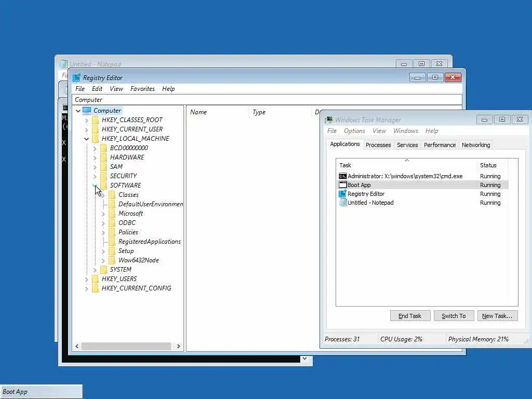Click the Boot App task icon

pyautogui.click(x=343, y=185)
